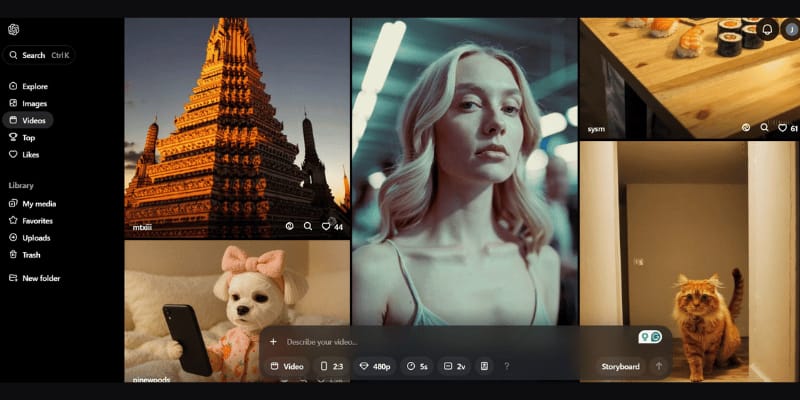Like the temple video with heart icon
The image size is (800, 400).
coord(327,226)
